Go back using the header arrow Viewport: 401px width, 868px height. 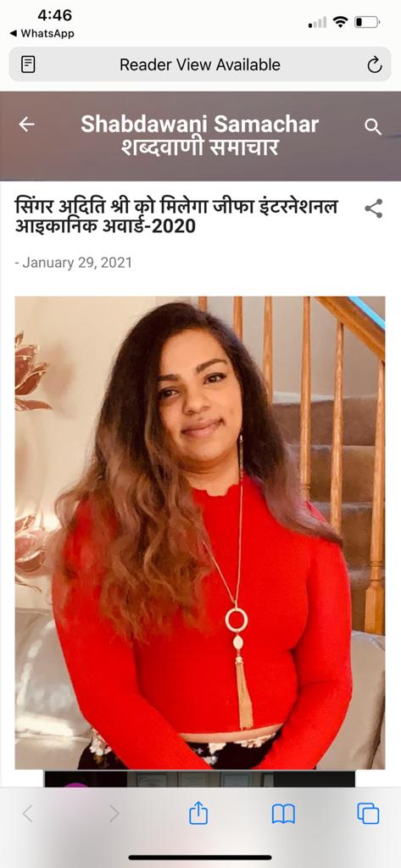click(x=26, y=125)
